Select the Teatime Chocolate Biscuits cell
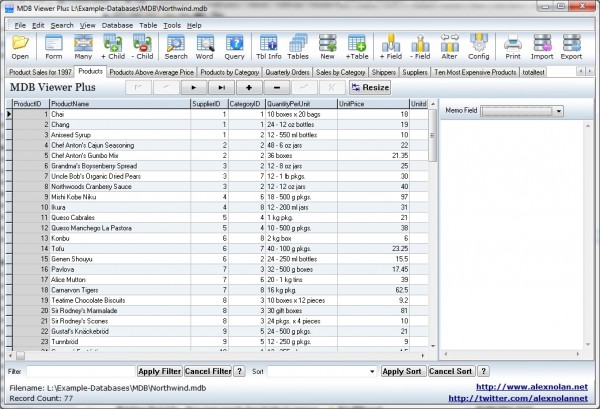This screenshot has height=409, width=600. (x=120, y=300)
